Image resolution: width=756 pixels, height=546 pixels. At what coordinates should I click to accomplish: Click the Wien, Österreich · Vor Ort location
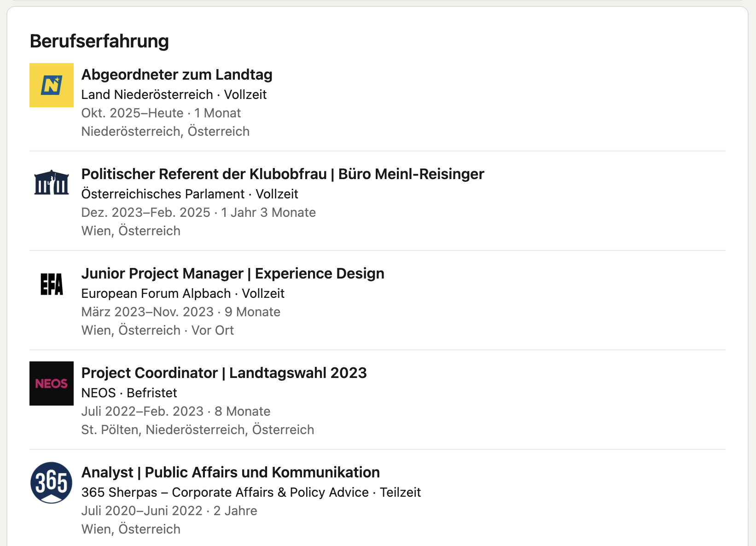(x=157, y=330)
